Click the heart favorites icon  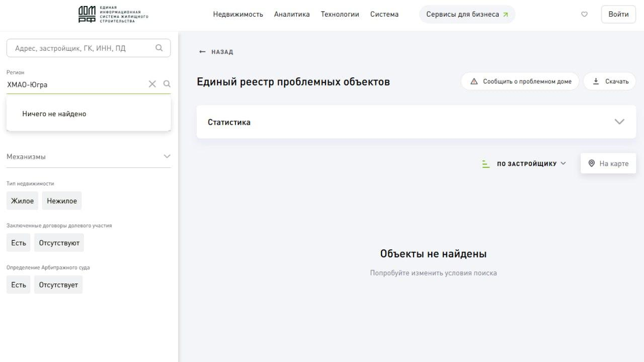click(584, 14)
